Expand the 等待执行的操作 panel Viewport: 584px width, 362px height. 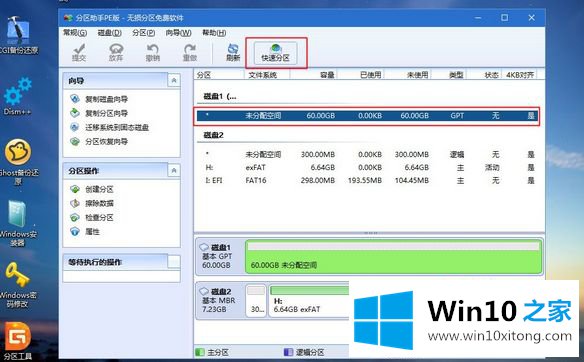tap(174, 262)
